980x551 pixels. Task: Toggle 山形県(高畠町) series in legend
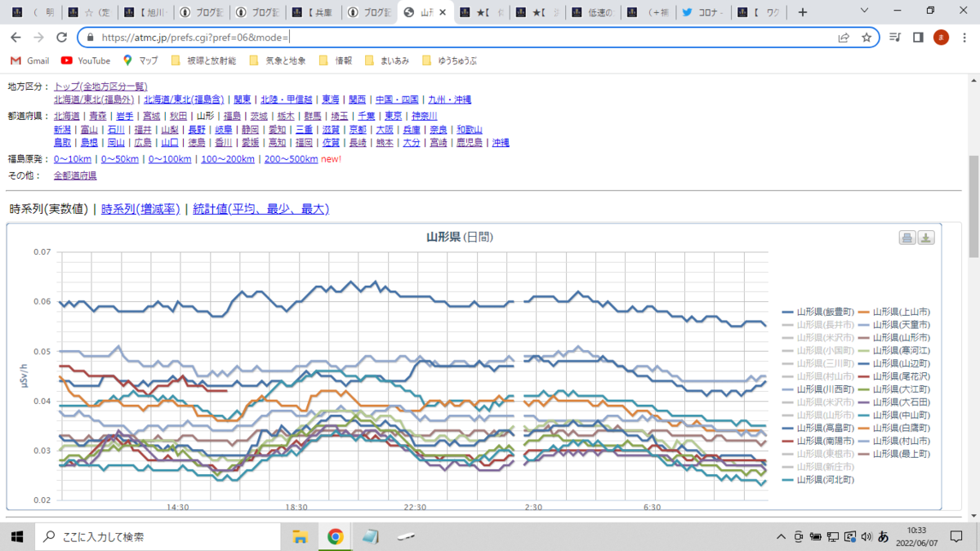[x=817, y=428]
